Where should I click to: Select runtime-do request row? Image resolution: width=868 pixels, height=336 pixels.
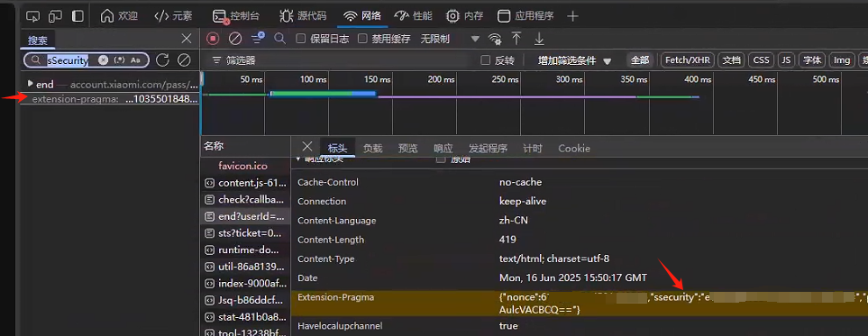244,250
